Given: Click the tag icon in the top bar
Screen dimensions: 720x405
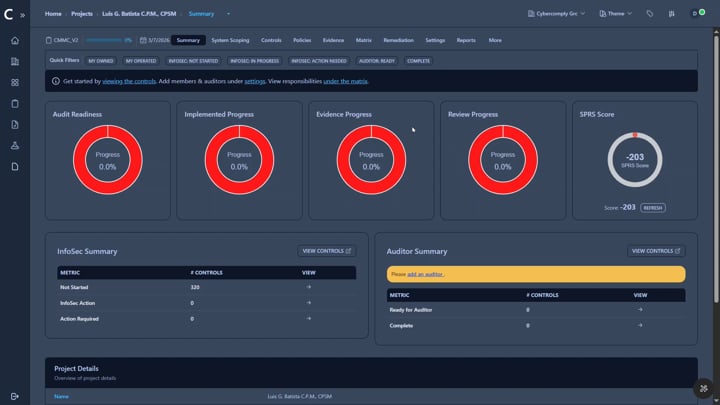Looking at the screenshot, I should [649, 14].
